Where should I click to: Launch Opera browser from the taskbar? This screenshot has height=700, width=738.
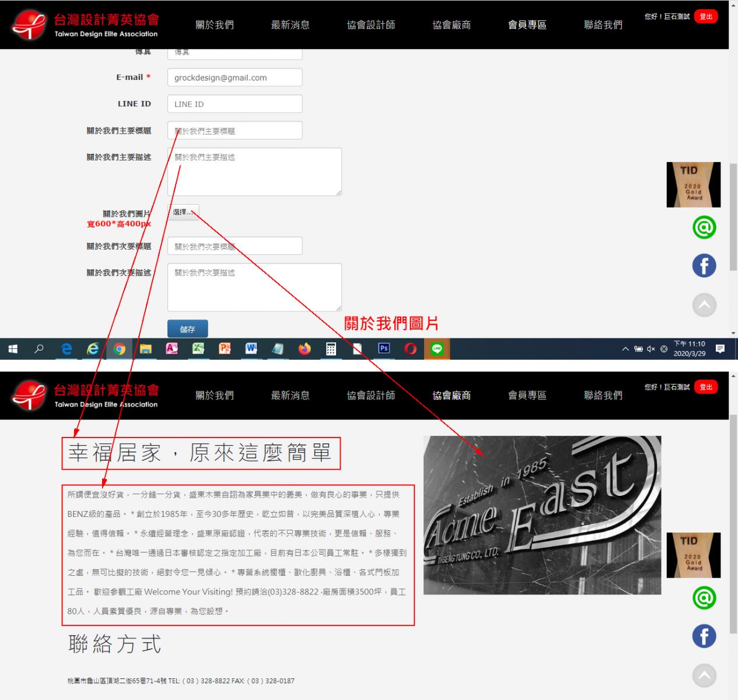click(x=411, y=349)
